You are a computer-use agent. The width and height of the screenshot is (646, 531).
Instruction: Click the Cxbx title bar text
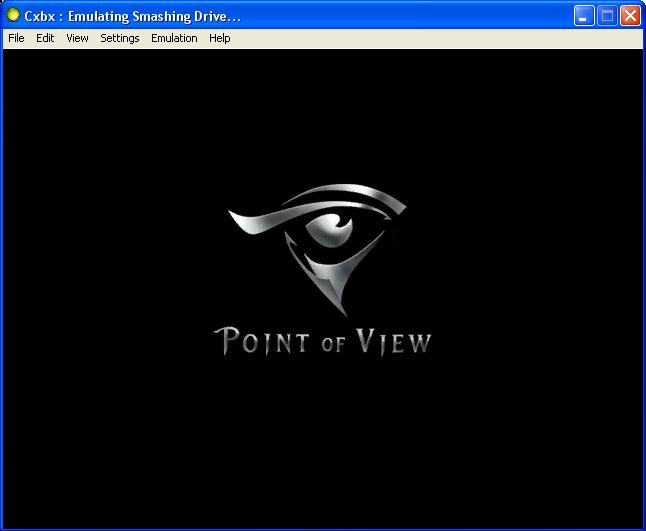click(133, 16)
